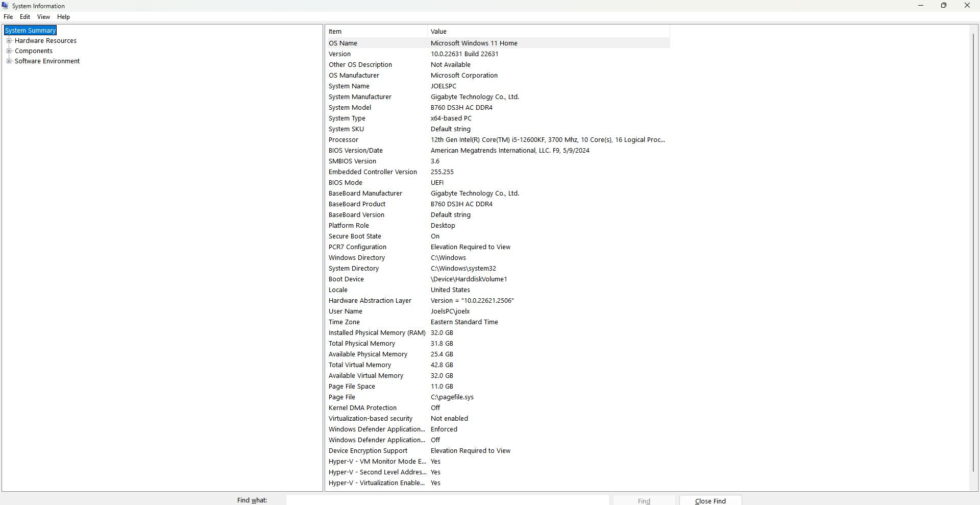Click the System Information app icon in title bar
Screen dimensions: 980x505
click(5, 6)
